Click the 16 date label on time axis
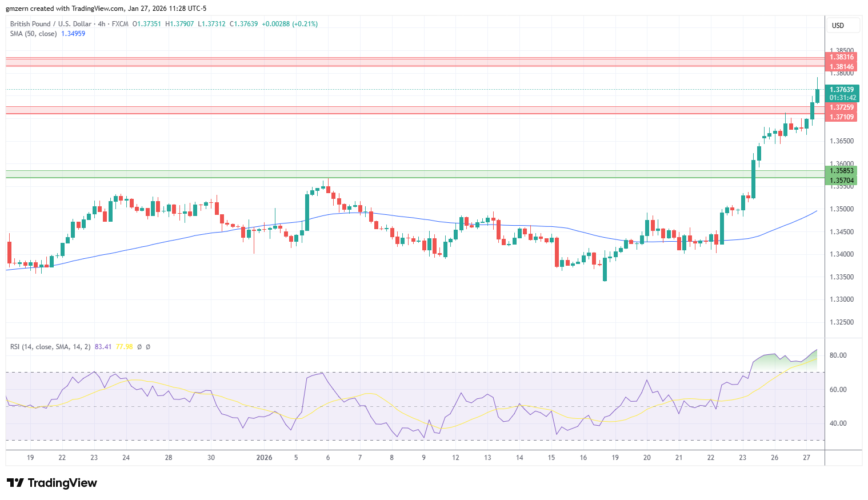 pyautogui.click(x=583, y=458)
